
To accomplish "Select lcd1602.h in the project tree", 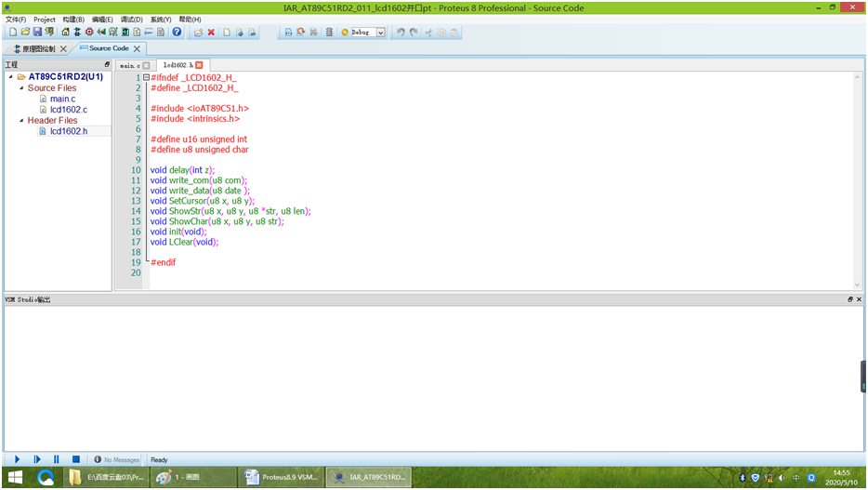I will pos(69,131).
